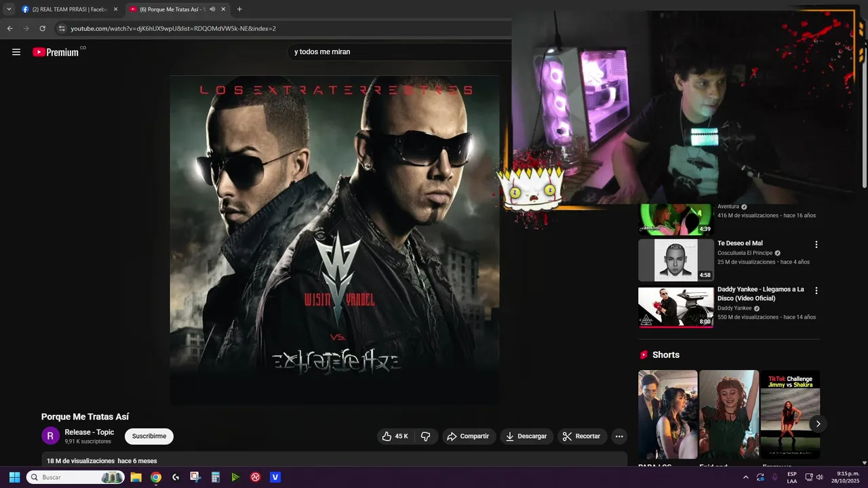868x488 pixels.
Task: Click the microphone tray icon
Action: [774, 477]
